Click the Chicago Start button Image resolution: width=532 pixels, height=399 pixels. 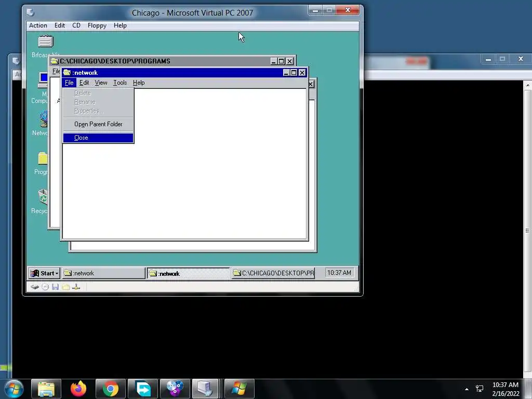[x=44, y=273]
